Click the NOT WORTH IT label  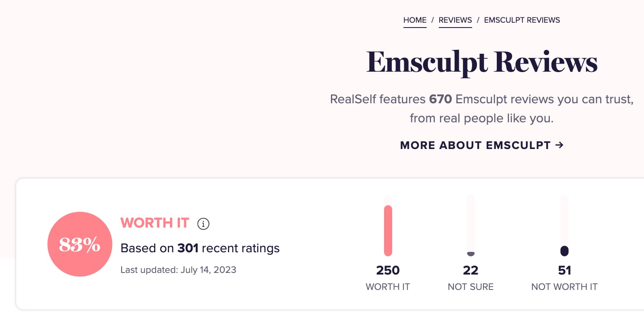(x=565, y=287)
